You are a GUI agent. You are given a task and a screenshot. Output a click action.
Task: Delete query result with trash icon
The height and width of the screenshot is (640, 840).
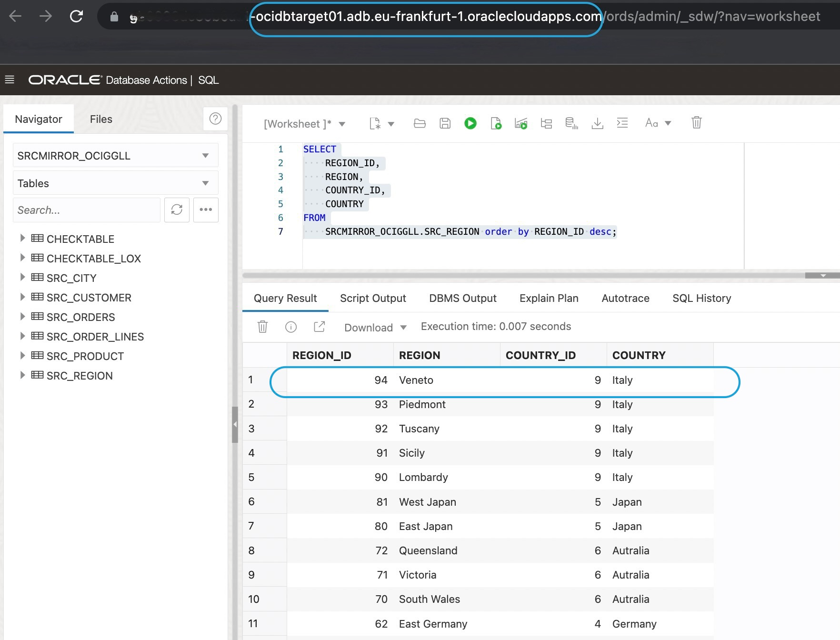(x=262, y=327)
